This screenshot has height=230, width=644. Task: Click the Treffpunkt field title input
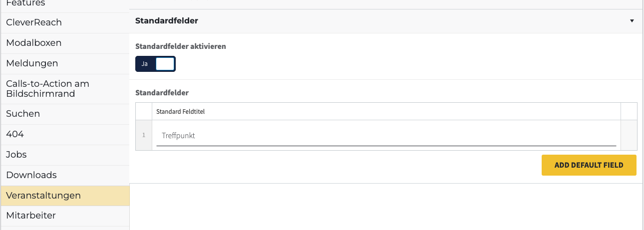(386, 136)
